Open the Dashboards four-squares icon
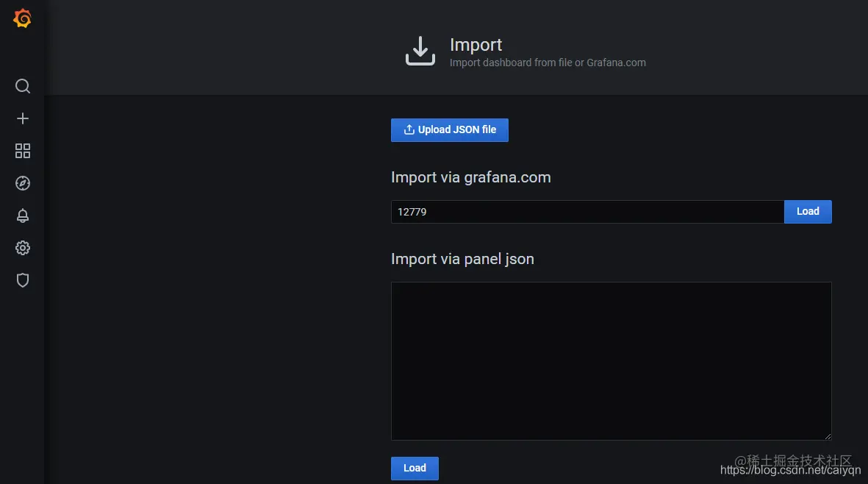Image resolution: width=868 pixels, height=484 pixels. [23, 151]
